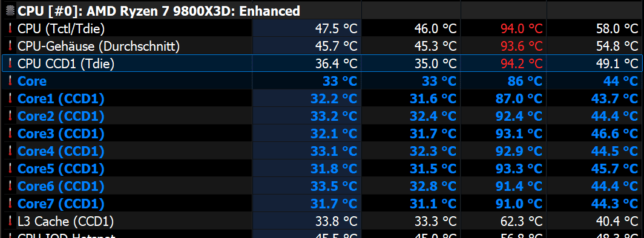
Task: Click the thermometer icon beside Core6 (CCD1)
Action: tap(10, 187)
